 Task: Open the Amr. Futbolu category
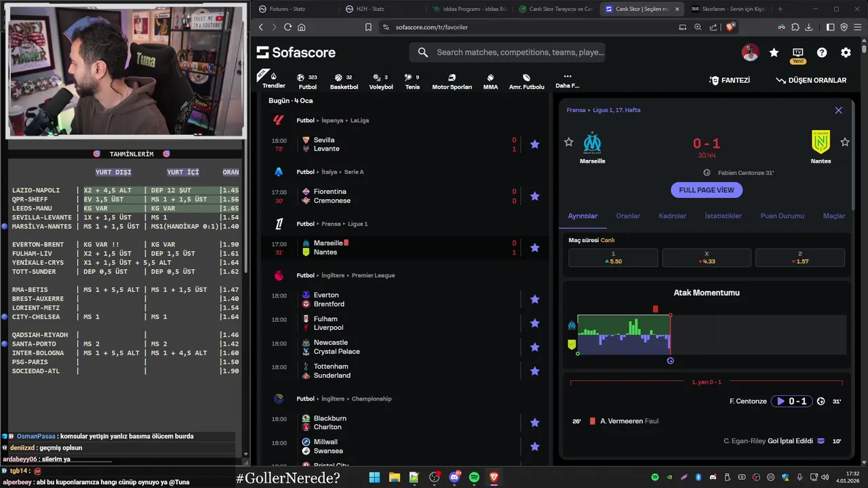coord(526,81)
